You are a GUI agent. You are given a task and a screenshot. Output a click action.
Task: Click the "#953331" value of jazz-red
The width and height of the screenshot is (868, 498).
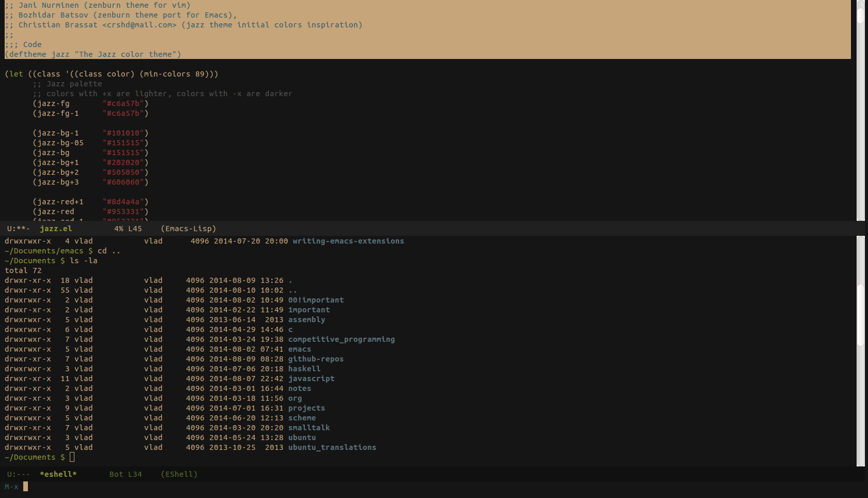point(123,212)
